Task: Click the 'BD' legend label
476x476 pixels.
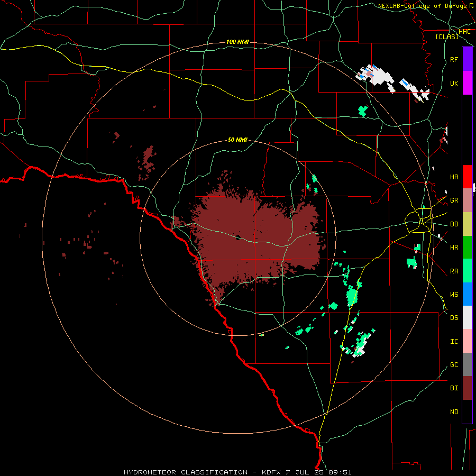Action: point(454,224)
